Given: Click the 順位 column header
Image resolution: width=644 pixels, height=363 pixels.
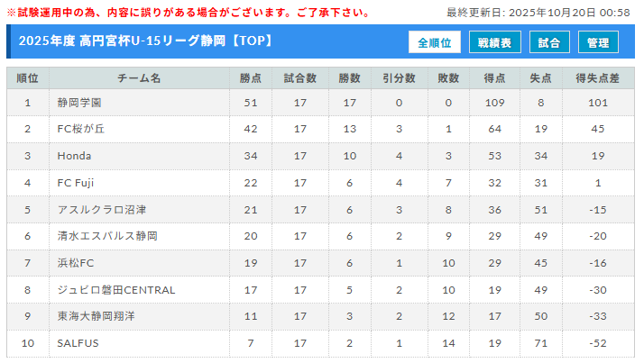Looking at the screenshot, I should [x=28, y=78].
